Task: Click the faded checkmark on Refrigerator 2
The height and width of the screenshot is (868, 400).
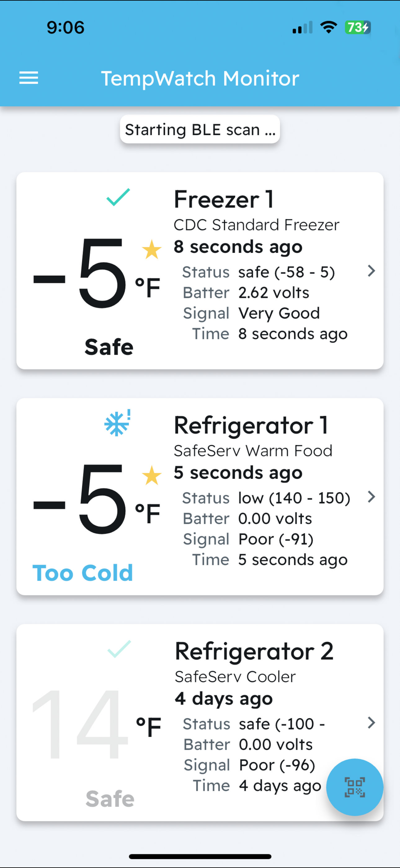Action: 119,649
